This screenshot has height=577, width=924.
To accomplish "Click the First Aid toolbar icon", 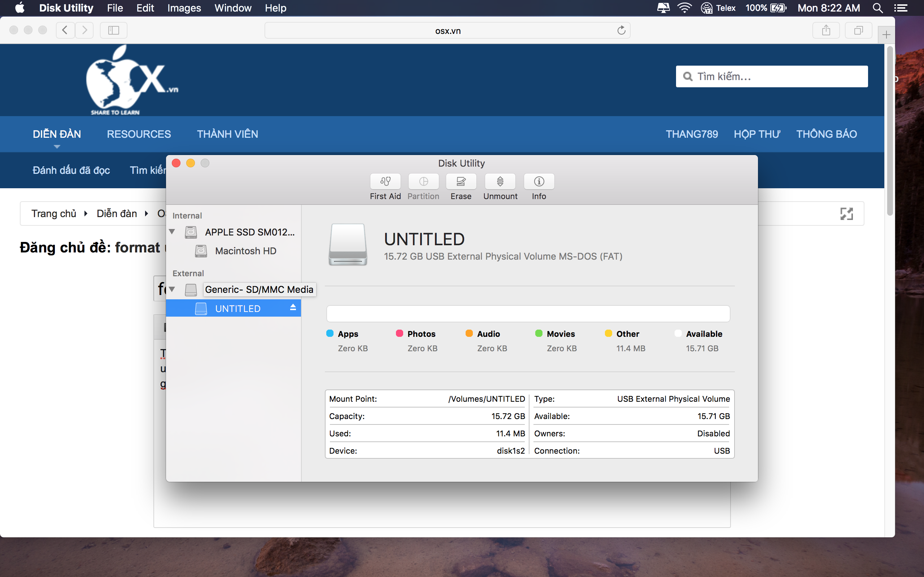I will coord(385,181).
